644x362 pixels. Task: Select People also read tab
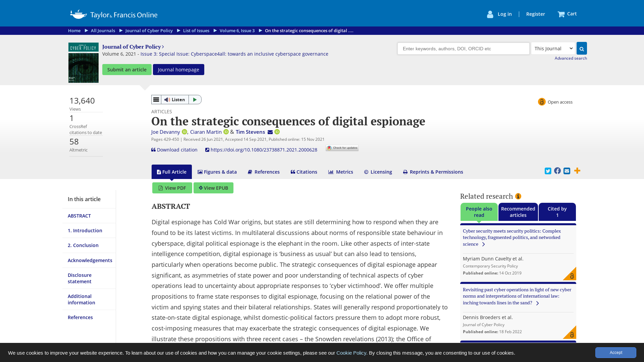click(479, 212)
